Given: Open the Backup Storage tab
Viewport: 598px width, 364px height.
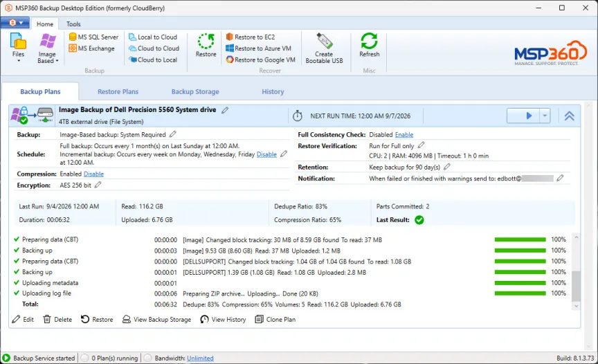Looking at the screenshot, I should (195, 91).
